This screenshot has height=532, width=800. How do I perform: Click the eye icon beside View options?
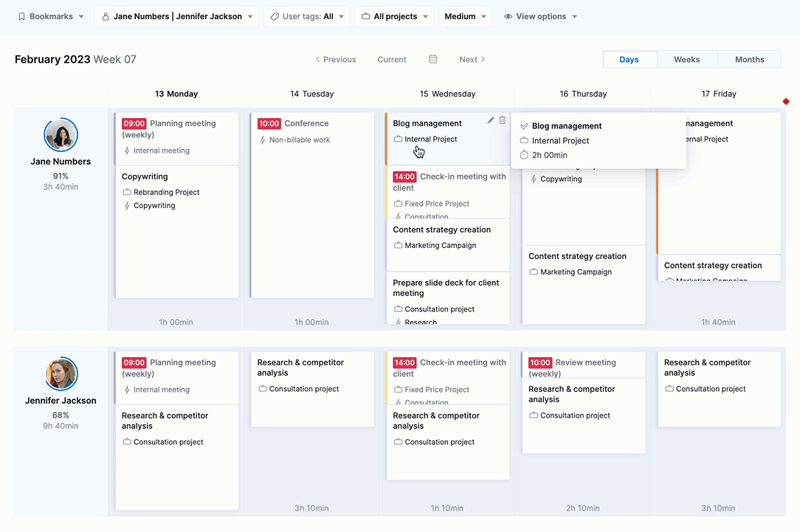(x=508, y=17)
